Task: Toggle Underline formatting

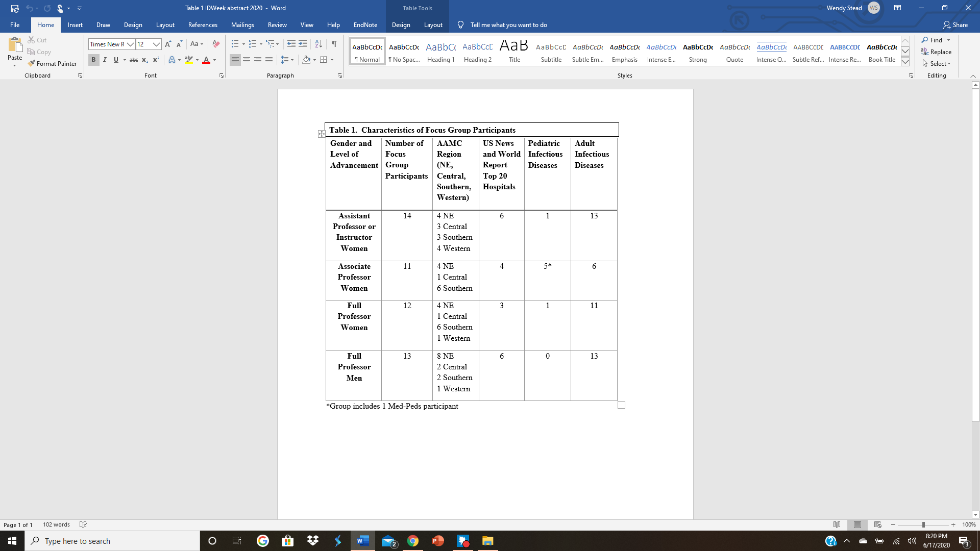Action: click(x=116, y=60)
